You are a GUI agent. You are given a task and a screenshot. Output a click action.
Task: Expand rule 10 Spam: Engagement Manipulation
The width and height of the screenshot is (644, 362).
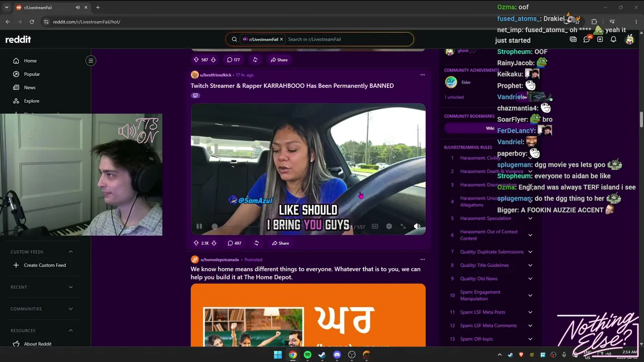pos(530,296)
